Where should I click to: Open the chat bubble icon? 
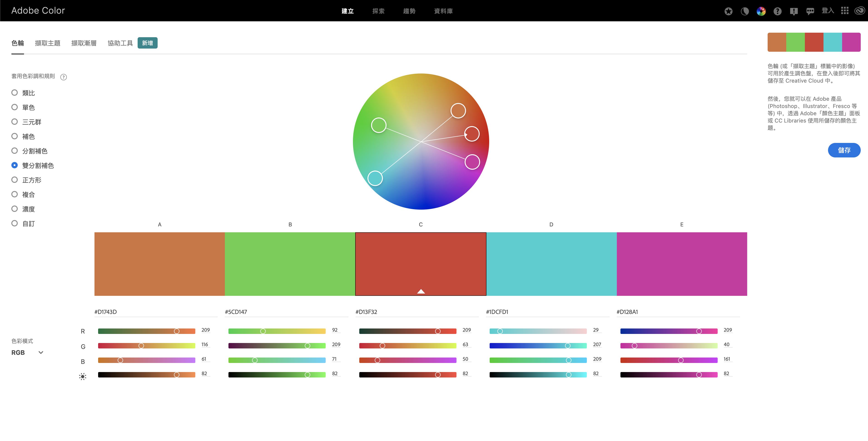(810, 11)
